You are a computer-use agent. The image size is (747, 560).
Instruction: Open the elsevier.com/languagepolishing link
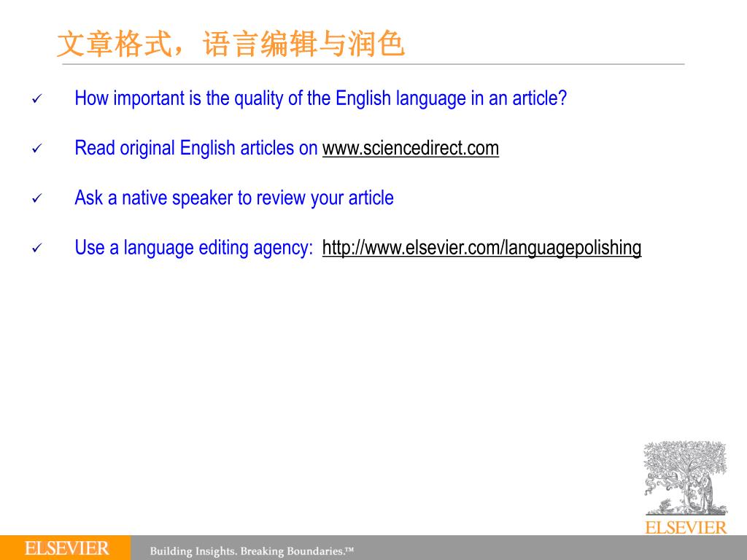point(481,248)
